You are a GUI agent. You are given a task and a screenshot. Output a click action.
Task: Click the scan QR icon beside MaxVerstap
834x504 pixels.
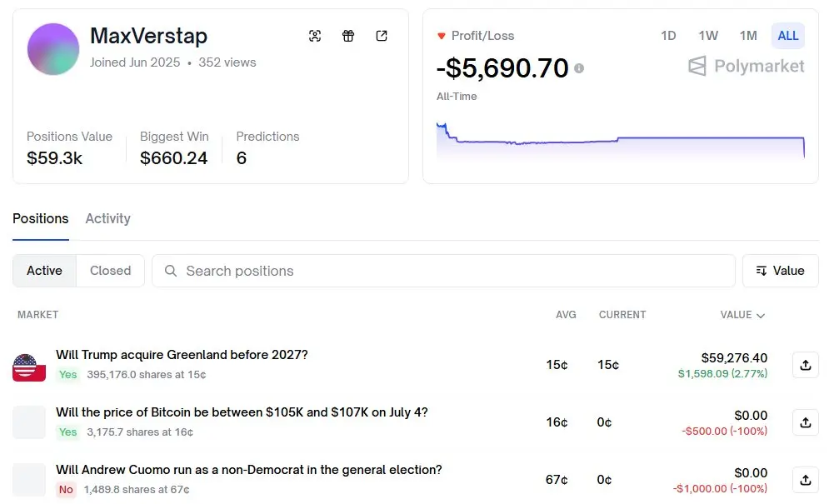point(315,36)
